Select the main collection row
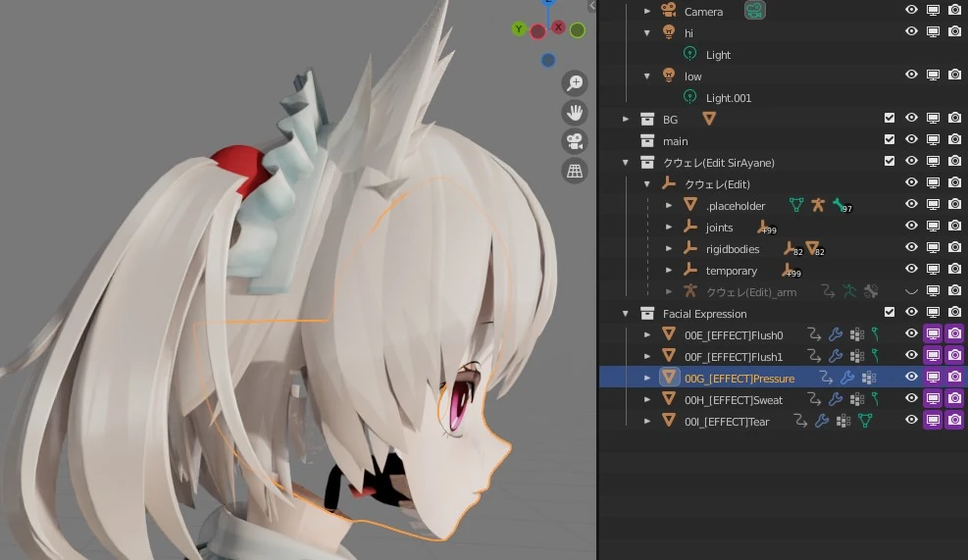968x560 pixels. click(676, 141)
